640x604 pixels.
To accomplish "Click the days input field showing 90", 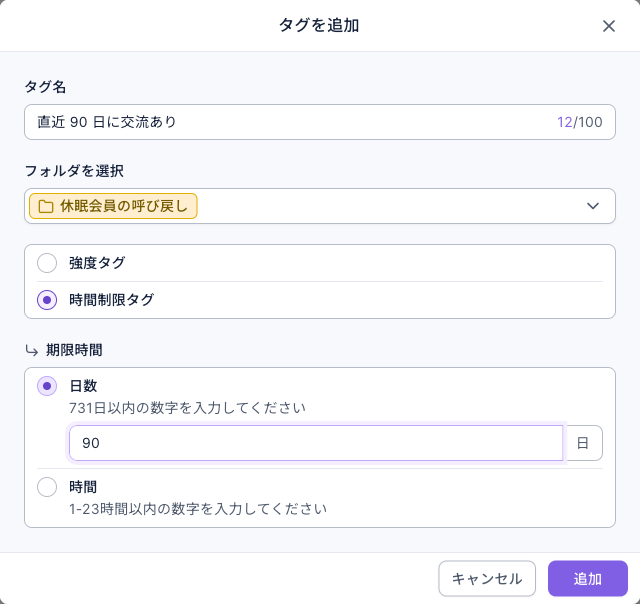I will [316, 443].
